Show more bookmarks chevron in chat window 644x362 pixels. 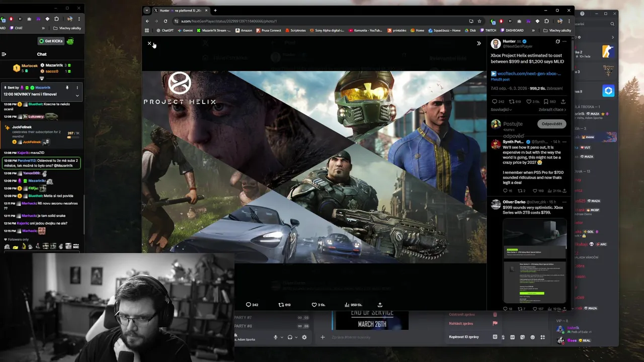point(43,28)
